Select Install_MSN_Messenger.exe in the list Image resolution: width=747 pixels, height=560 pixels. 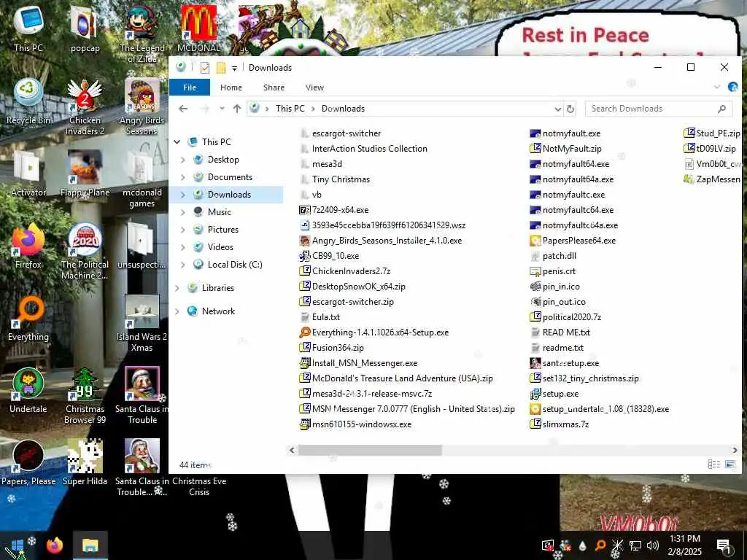coord(358,363)
